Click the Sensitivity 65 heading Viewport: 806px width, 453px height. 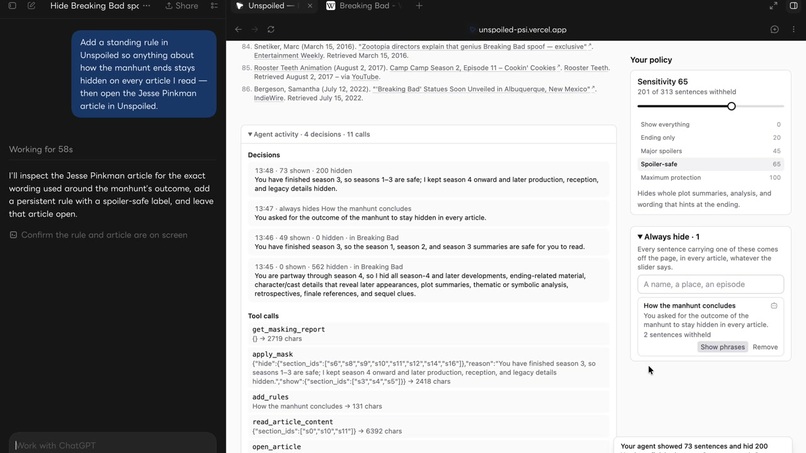[x=663, y=81]
